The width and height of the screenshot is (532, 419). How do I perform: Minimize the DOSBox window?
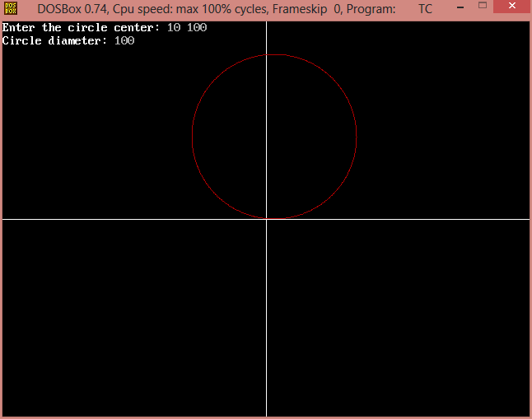point(460,7)
